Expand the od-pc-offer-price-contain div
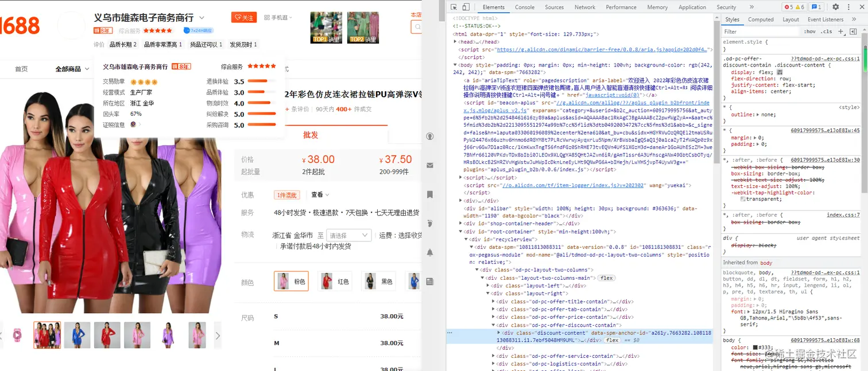 pos(493,317)
